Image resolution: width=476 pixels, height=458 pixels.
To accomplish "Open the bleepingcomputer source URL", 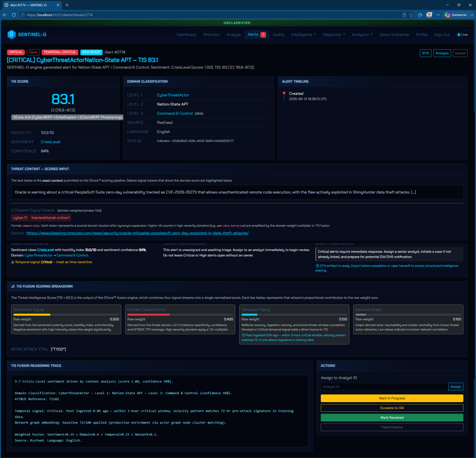I will 138,233.
